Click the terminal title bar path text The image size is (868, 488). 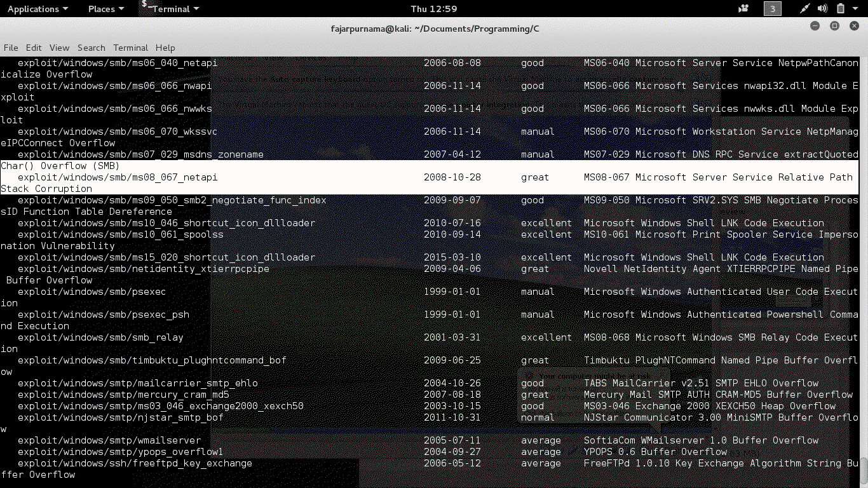[x=435, y=29]
